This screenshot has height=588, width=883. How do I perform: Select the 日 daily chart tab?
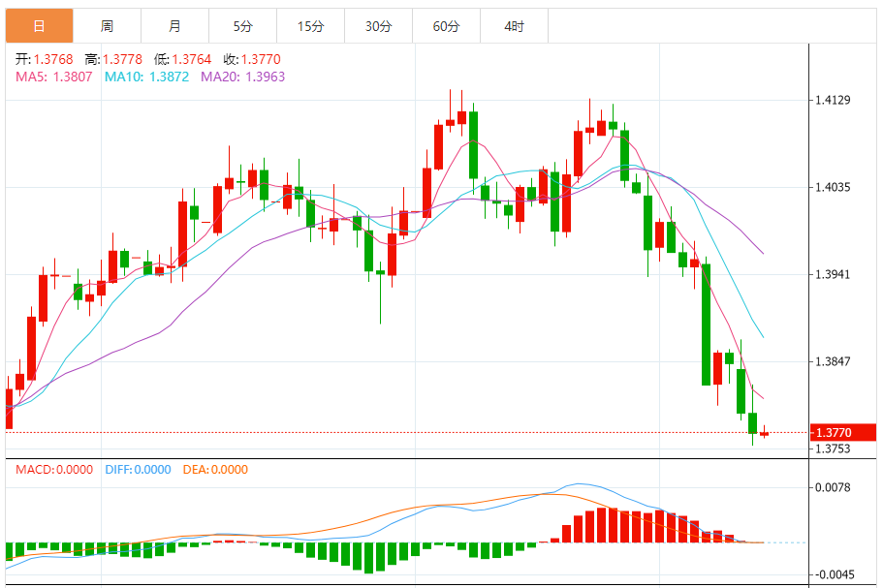38,26
